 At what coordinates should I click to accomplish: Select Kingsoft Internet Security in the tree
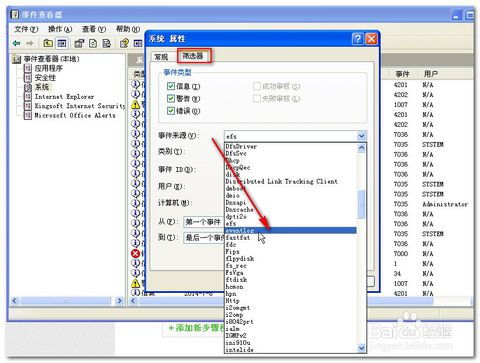pos(80,106)
